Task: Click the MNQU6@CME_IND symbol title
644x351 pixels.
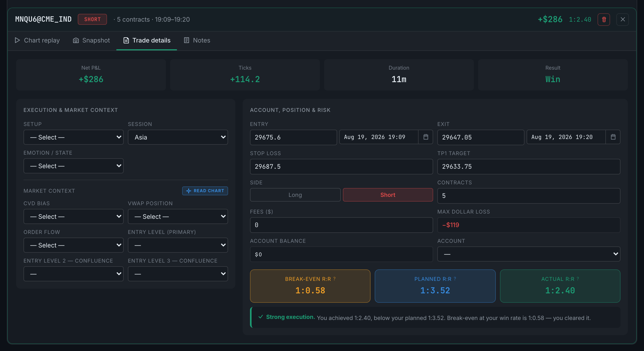Action: click(43, 19)
